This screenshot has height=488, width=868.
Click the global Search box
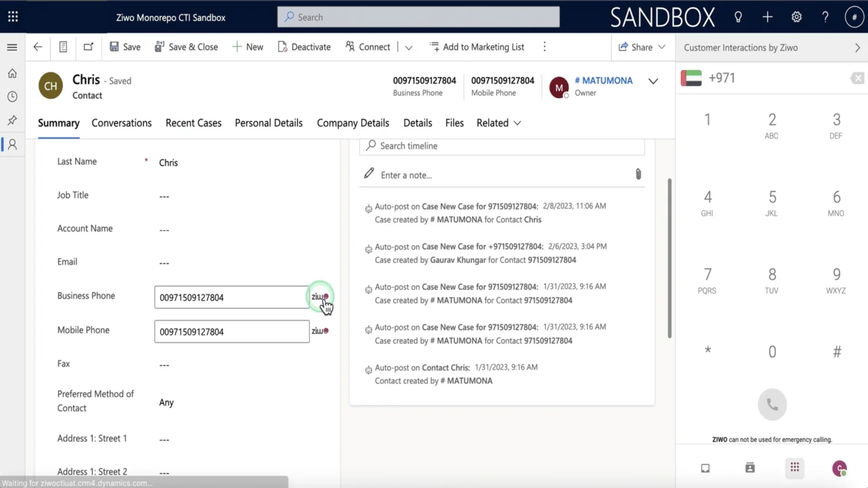(x=418, y=17)
